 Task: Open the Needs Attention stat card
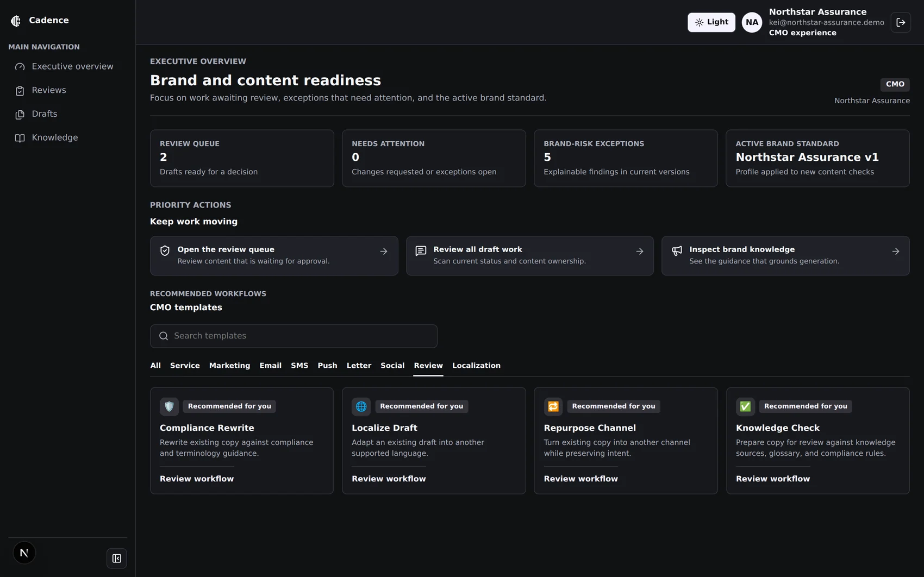click(x=434, y=158)
